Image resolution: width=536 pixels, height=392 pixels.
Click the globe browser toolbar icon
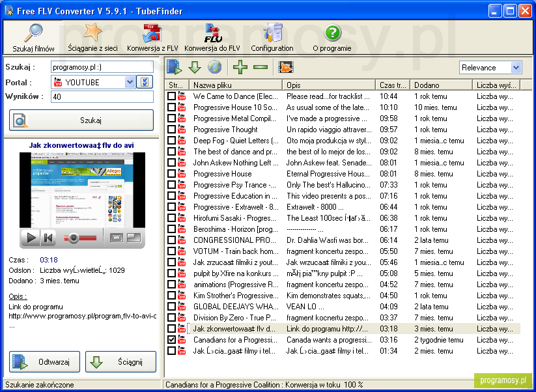click(x=215, y=67)
